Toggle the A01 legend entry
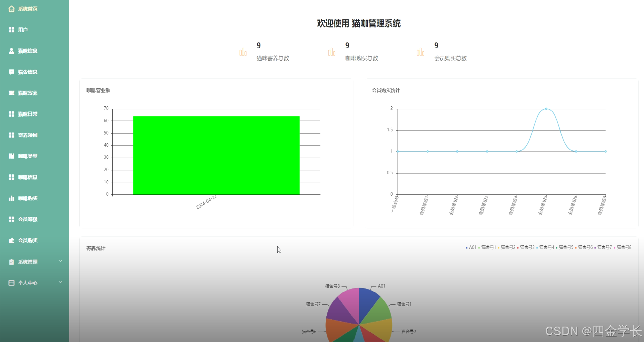Screen dimensions: 644x342 click(x=471, y=247)
